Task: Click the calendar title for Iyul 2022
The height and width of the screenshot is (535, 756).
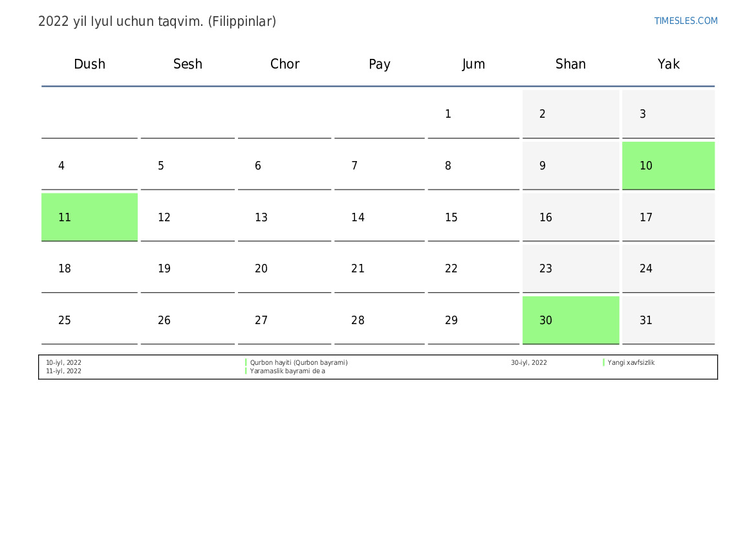Action: click(x=157, y=21)
